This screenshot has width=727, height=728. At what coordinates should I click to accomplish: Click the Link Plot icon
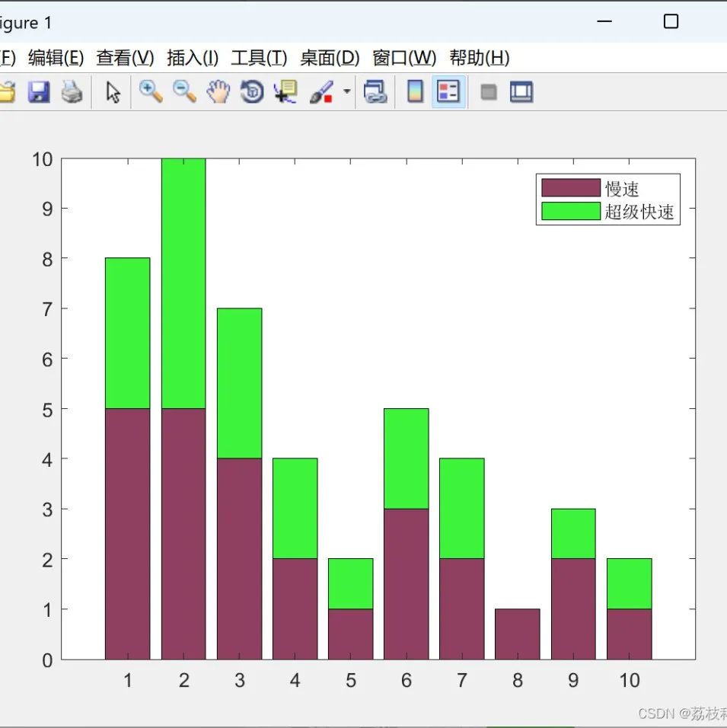(x=375, y=91)
